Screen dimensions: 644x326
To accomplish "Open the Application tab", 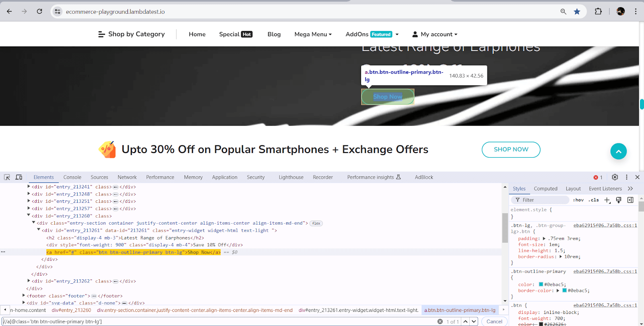I will pos(225,177).
